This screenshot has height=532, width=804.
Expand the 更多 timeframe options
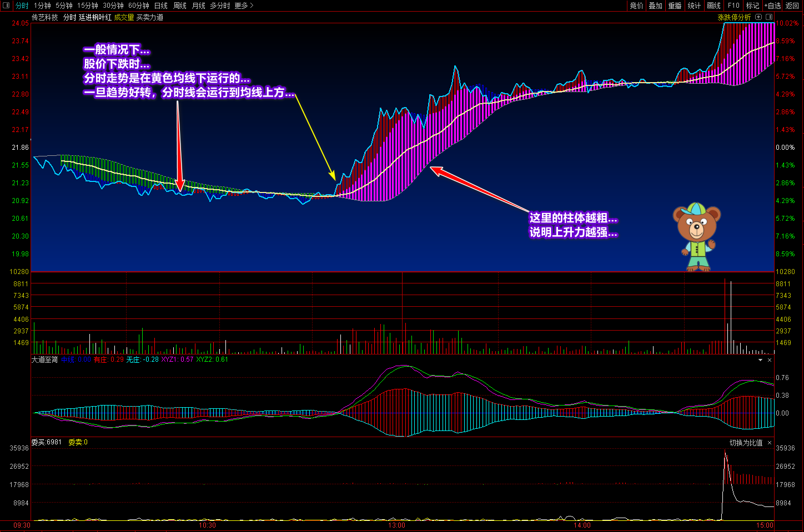244,6
